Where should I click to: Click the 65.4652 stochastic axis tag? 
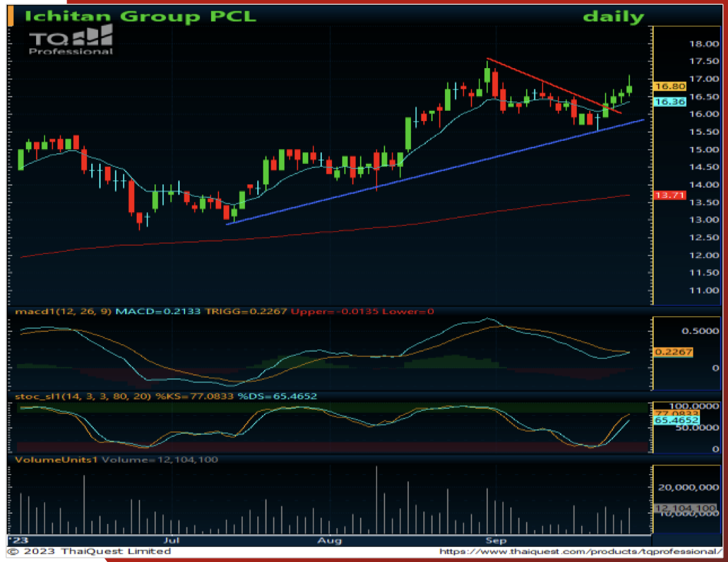point(676,420)
